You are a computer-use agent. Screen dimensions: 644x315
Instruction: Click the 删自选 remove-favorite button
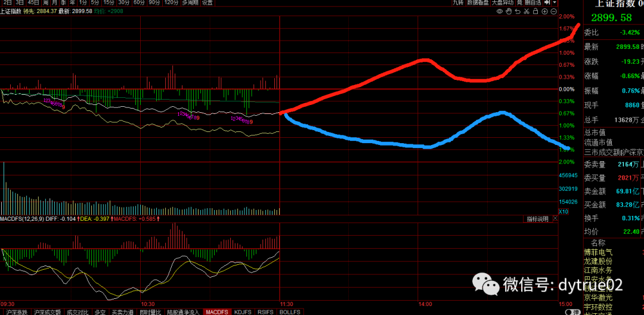534,2
